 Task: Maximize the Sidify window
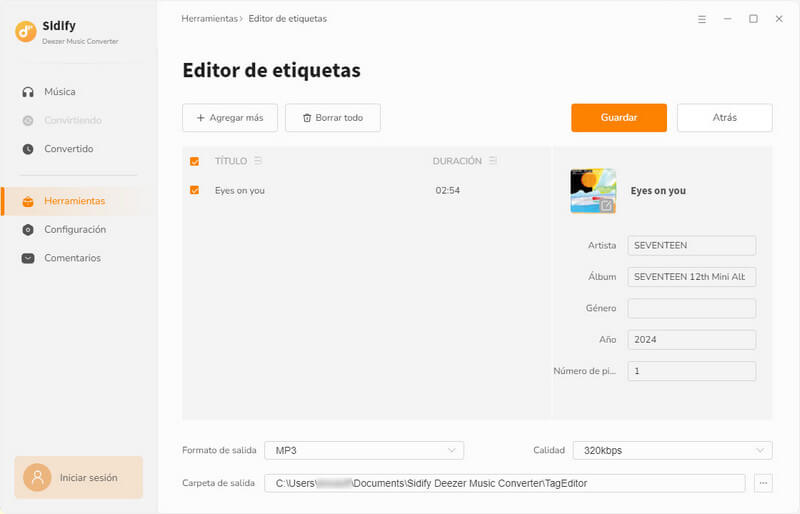[753, 19]
